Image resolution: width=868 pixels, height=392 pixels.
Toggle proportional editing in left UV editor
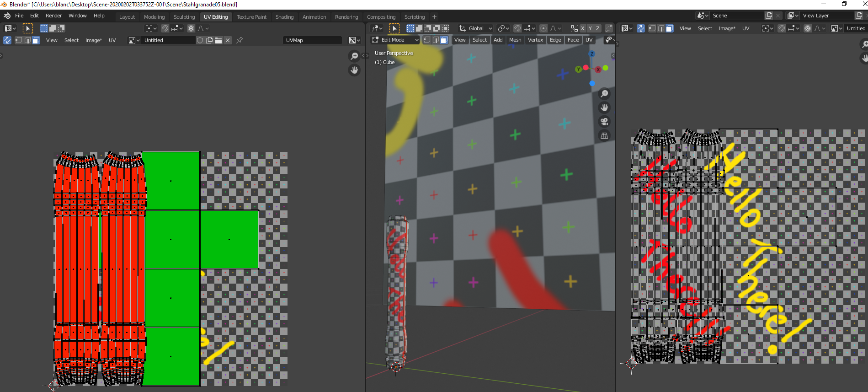tap(191, 28)
